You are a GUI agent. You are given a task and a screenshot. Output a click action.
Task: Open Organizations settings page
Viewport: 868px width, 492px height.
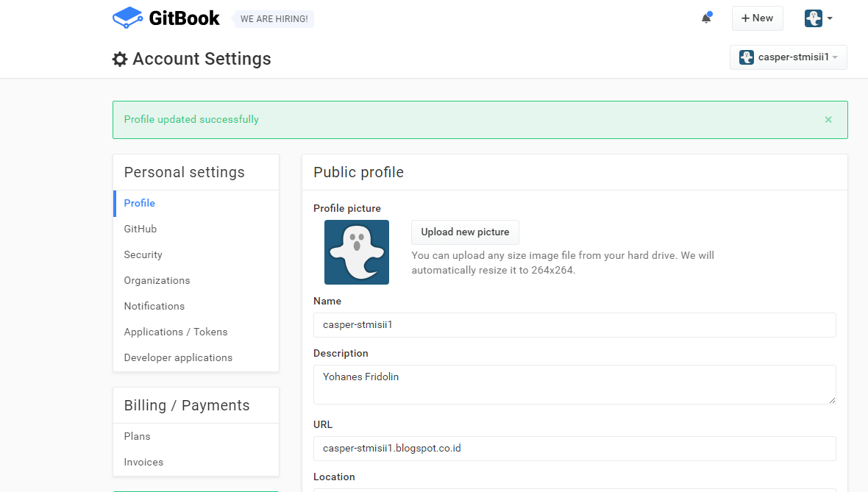pyautogui.click(x=157, y=281)
